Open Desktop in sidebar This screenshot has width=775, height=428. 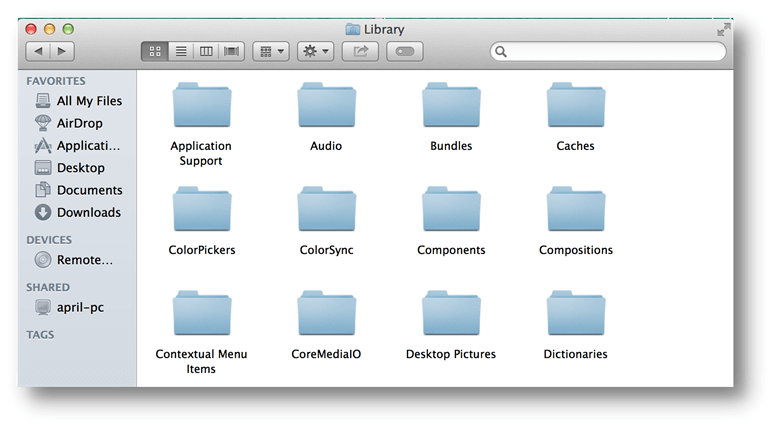[x=70, y=168]
